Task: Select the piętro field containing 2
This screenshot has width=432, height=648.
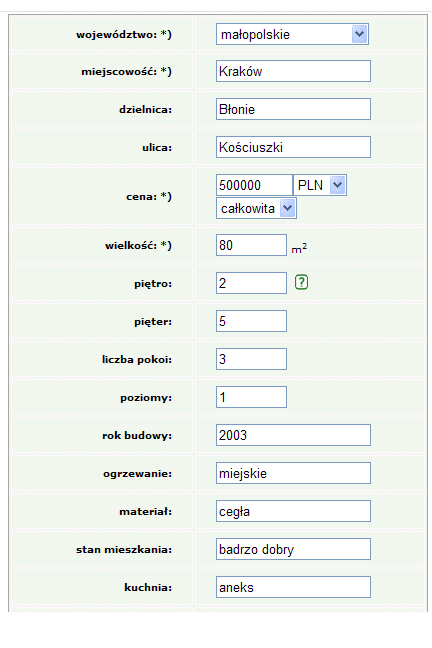Action: (x=251, y=283)
